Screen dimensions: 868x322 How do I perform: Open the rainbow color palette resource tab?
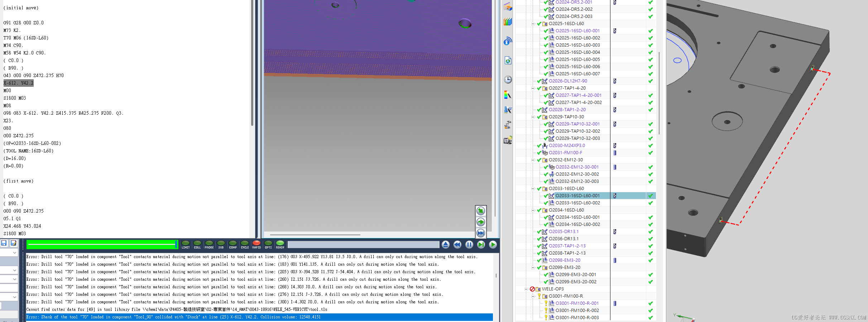pyautogui.click(x=508, y=95)
